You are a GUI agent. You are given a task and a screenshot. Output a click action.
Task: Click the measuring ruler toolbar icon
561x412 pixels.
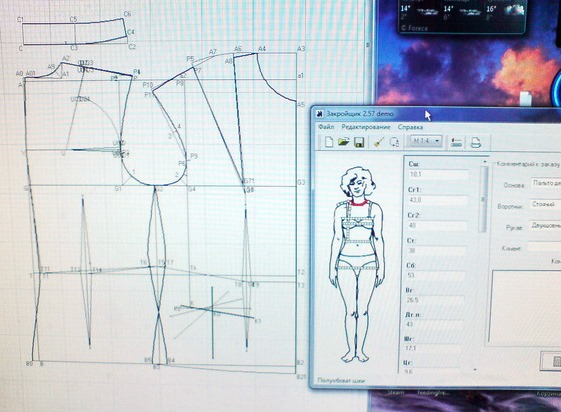(456, 142)
